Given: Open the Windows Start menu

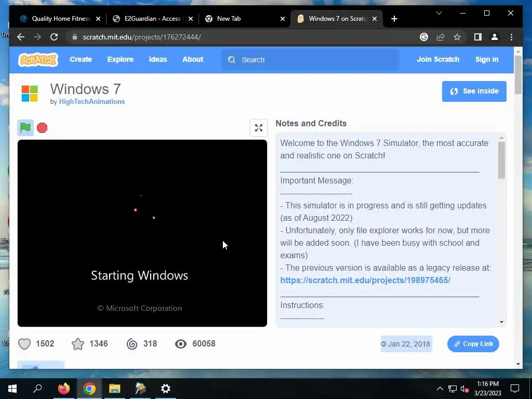Looking at the screenshot, I should pyautogui.click(x=12, y=389).
